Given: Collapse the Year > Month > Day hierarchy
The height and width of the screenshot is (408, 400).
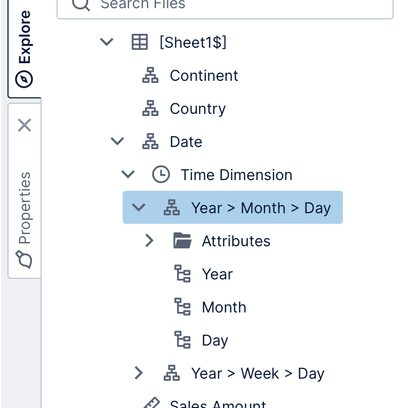Looking at the screenshot, I should pyautogui.click(x=139, y=208).
